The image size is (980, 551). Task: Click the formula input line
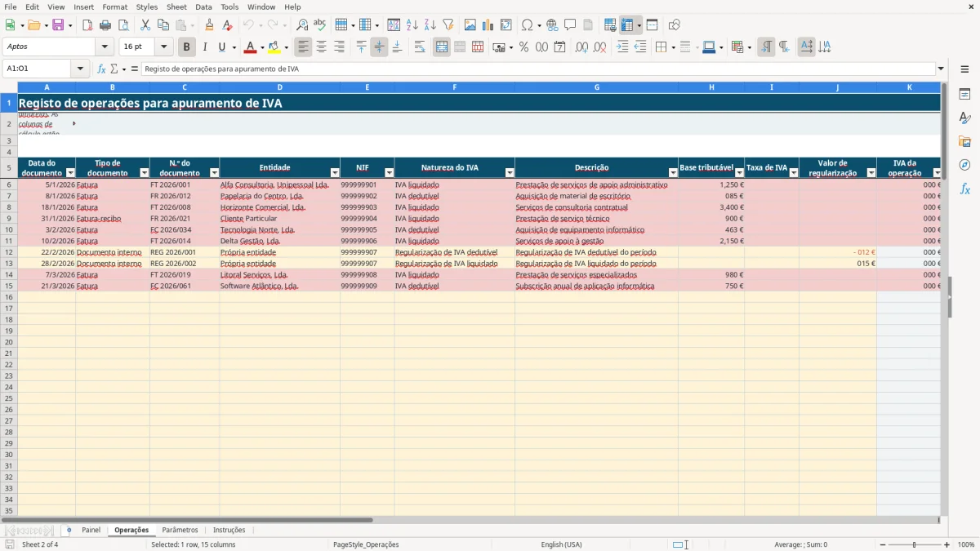point(539,69)
